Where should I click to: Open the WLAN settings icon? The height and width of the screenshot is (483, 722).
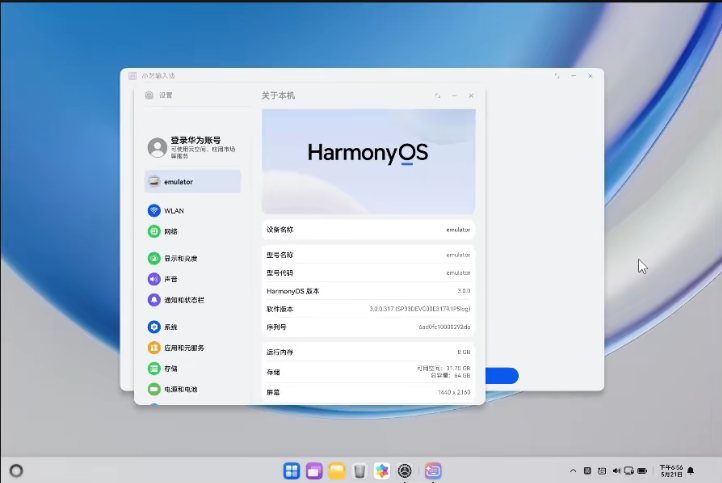154,210
